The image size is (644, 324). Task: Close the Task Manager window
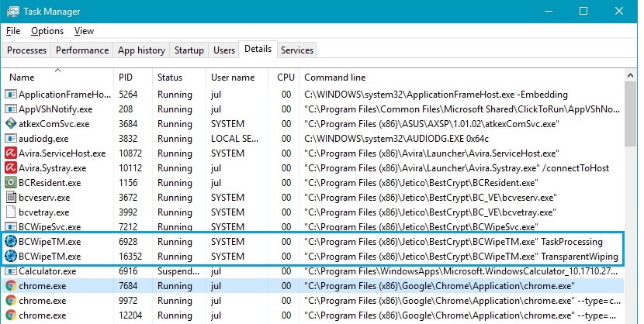click(x=619, y=11)
